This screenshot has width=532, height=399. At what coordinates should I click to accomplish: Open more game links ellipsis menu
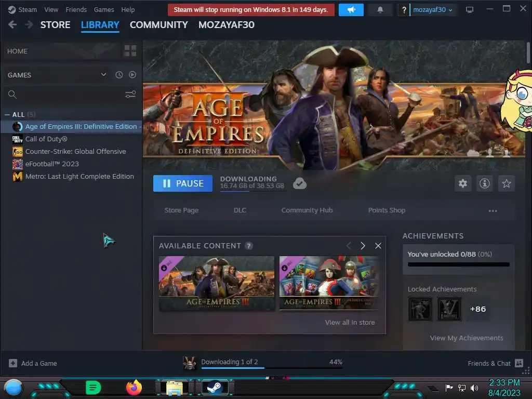pyautogui.click(x=493, y=211)
